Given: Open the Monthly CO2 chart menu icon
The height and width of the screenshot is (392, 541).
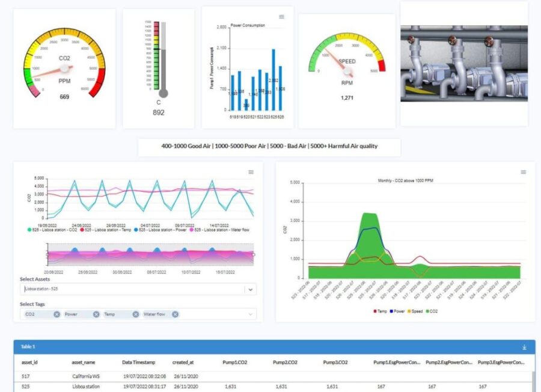Looking at the screenshot, I should [x=523, y=172].
